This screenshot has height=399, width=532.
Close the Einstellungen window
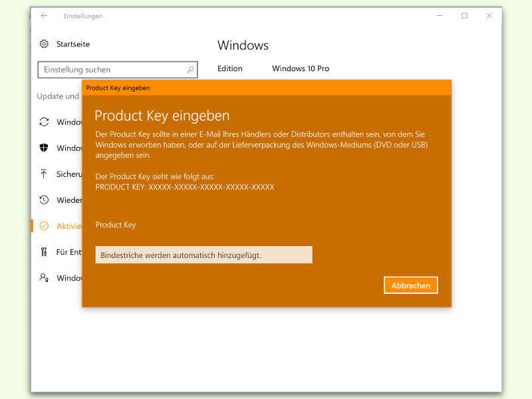point(489,15)
